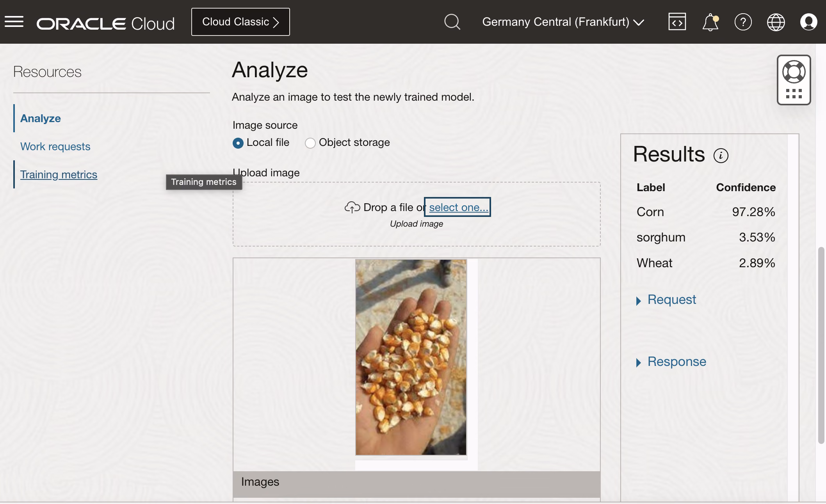Select the Local file radio button
The height and width of the screenshot is (504, 826).
point(238,143)
